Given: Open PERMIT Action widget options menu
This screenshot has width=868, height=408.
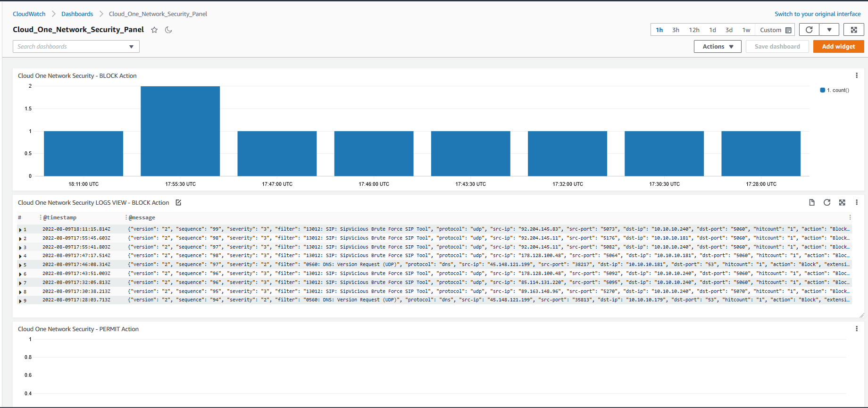Looking at the screenshot, I should tap(857, 329).
